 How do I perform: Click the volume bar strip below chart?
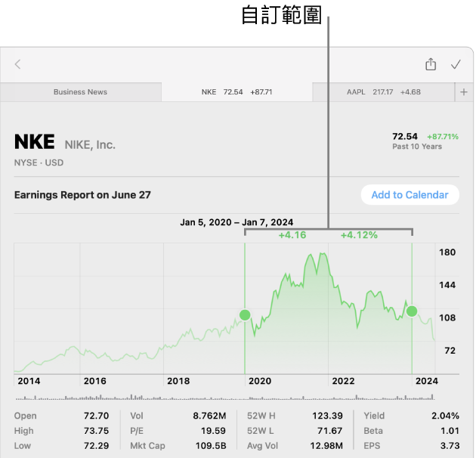click(225, 397)
